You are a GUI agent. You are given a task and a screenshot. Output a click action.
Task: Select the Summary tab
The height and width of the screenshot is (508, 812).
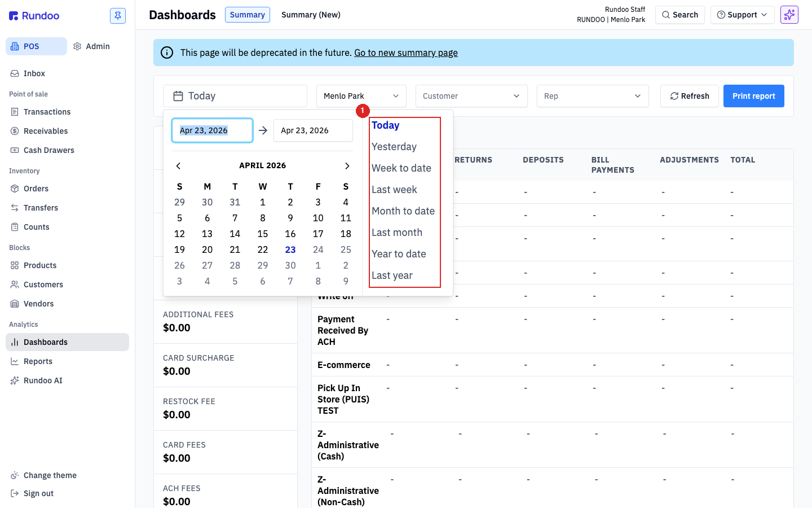[247, 15]
